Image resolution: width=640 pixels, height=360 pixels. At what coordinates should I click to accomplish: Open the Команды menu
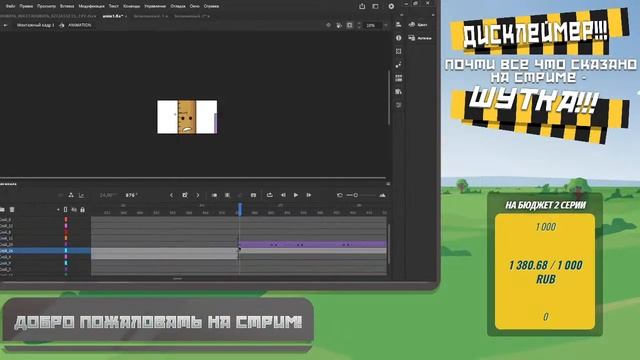131,6
